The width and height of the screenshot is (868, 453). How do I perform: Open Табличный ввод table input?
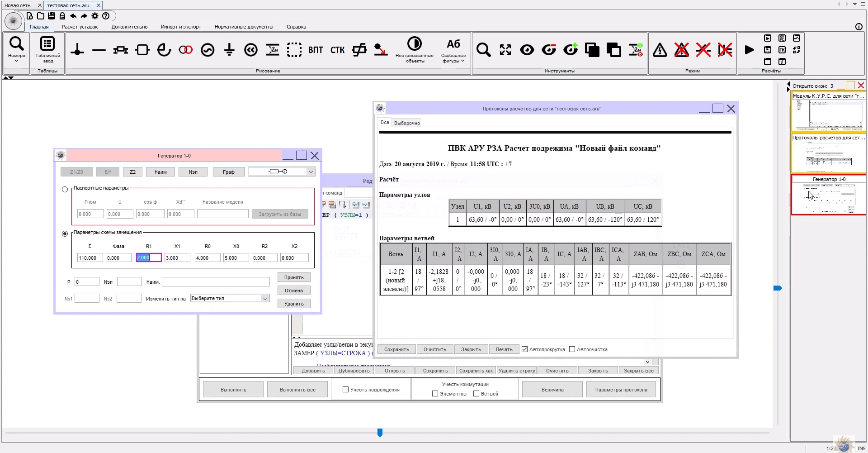(47, 44)
